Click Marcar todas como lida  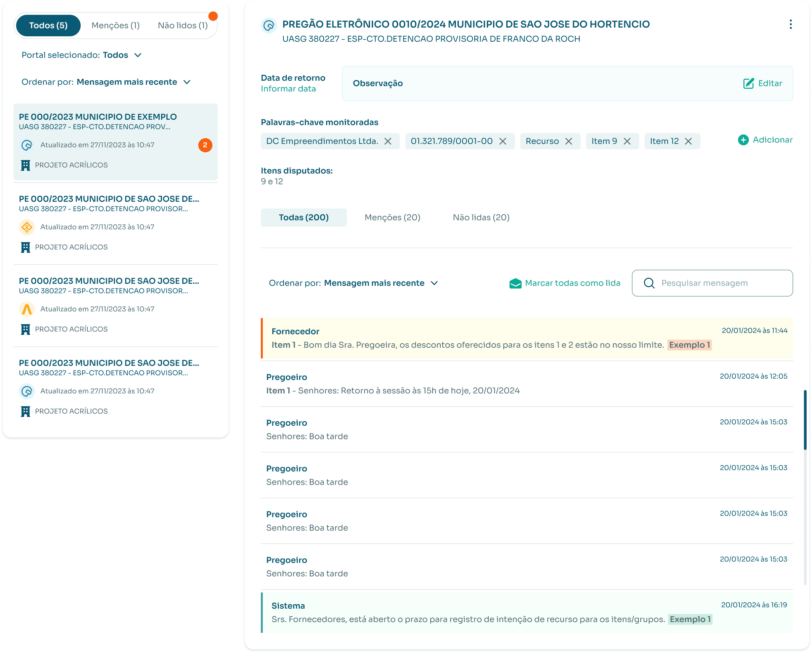572,283
